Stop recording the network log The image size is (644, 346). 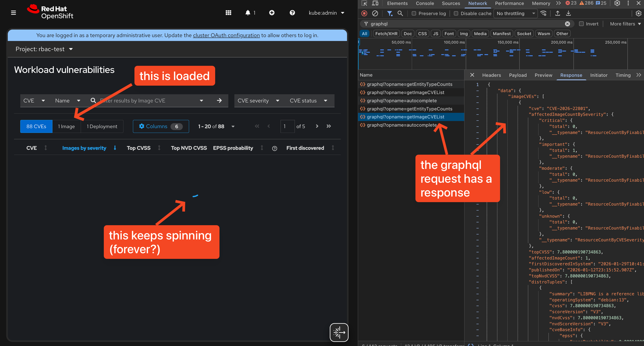pos(364,14)
